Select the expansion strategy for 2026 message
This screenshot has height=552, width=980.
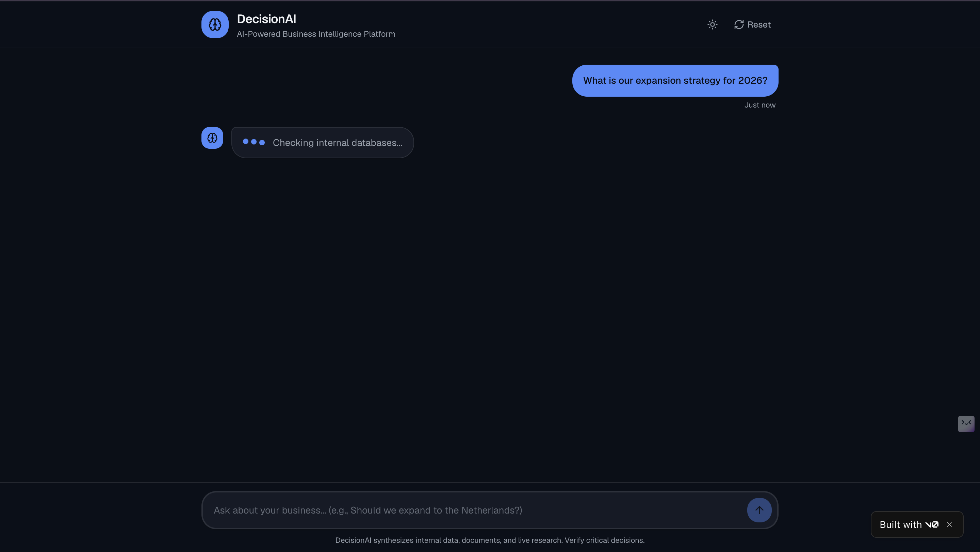click(x=675, y=81)
